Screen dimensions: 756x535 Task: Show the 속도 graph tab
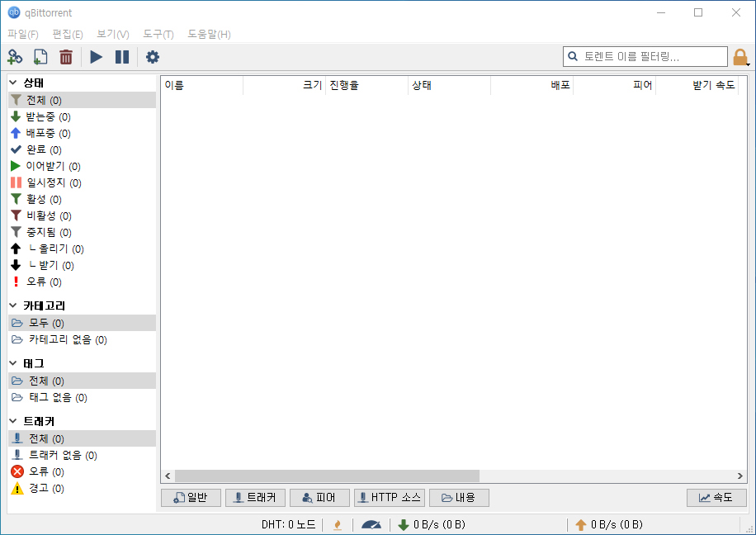click(716, 497)
